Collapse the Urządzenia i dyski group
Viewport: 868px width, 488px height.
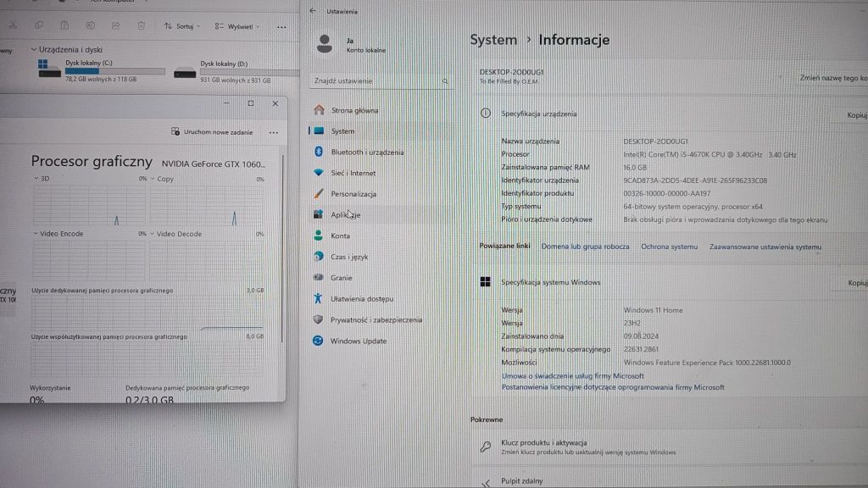(x=34, y=49)
